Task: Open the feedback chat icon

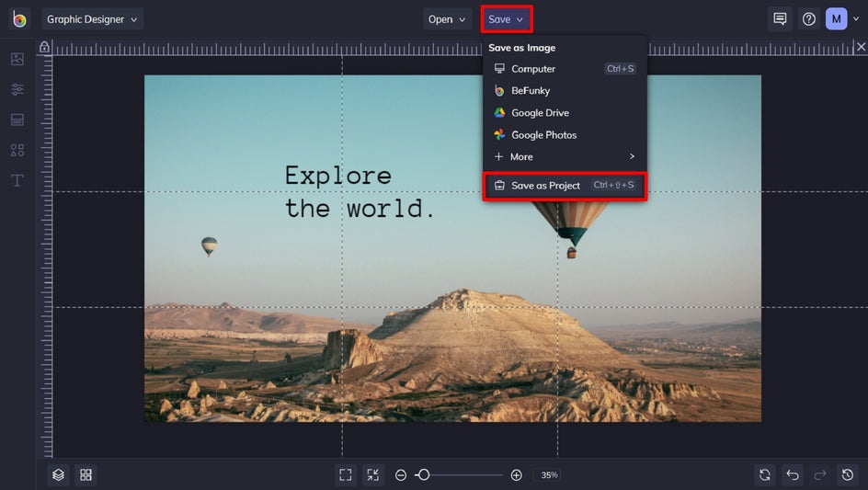Action: click(780, 18)
